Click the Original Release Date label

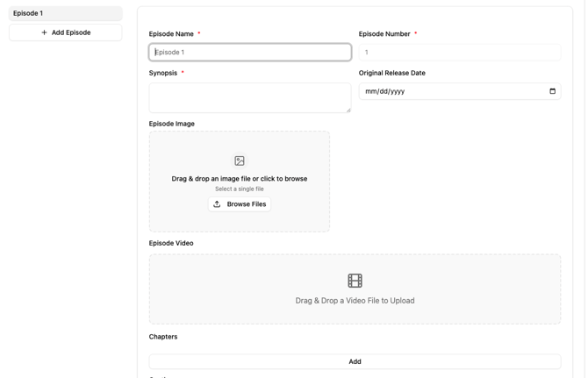(391, 73)
